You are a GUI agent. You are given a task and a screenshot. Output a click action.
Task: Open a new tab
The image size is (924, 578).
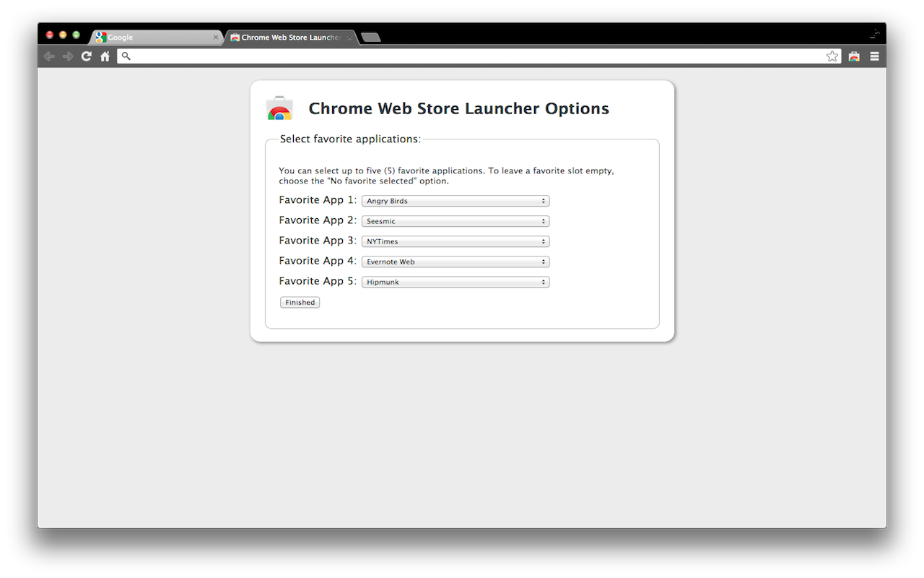[x=370, y=38]
